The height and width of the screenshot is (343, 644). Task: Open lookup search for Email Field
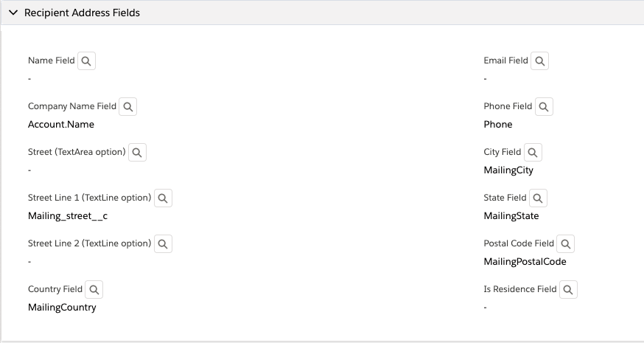(x=539, y=61)
